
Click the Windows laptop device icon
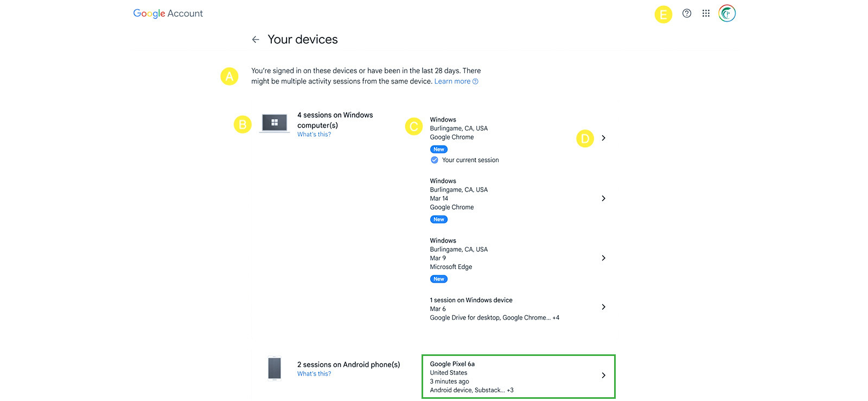point(275,123)
